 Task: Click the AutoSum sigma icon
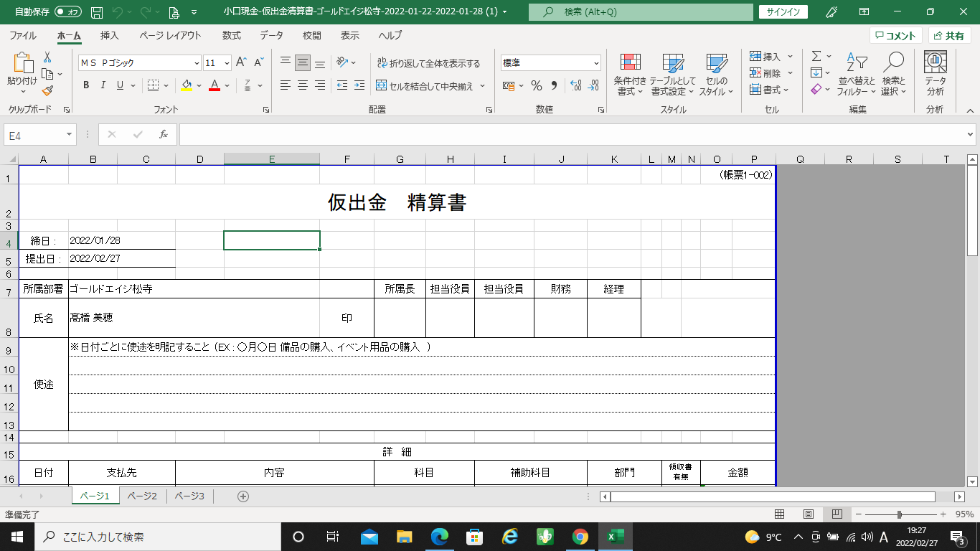[x=816, y=56]
